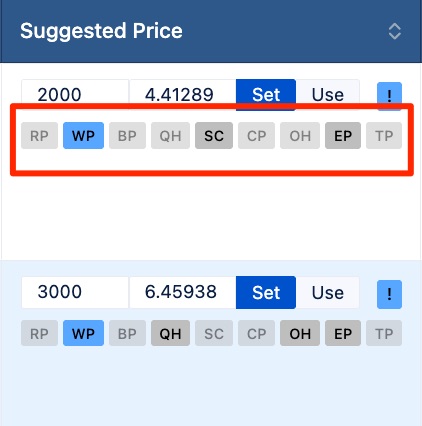Click Set button for the 3000 quantity

tap(266, 292)
